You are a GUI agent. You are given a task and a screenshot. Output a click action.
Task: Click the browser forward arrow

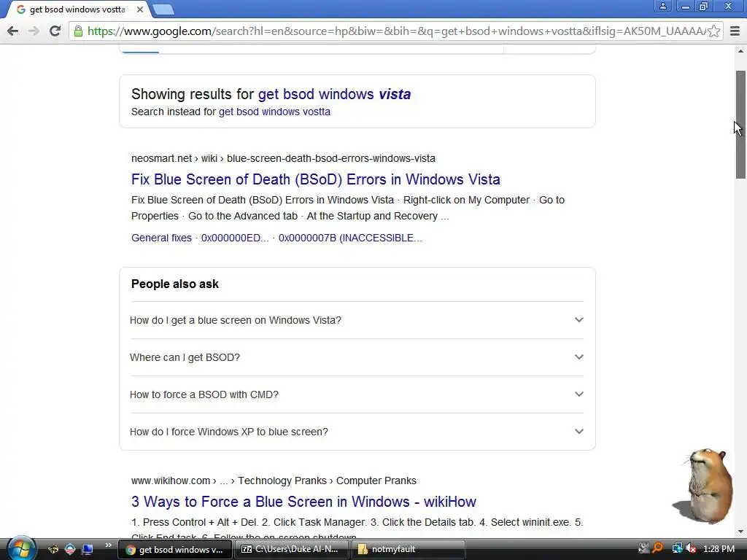pyautogui.click(x=34, y=31)
